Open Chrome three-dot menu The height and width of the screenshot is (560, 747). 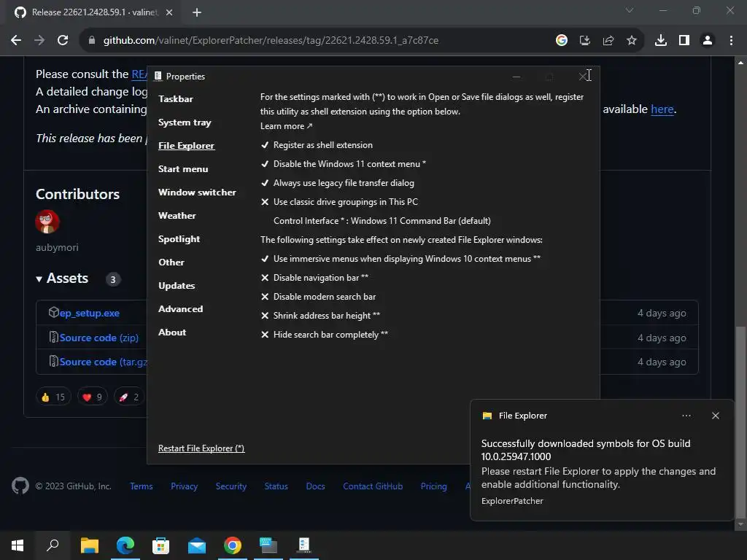pos(731,41)
